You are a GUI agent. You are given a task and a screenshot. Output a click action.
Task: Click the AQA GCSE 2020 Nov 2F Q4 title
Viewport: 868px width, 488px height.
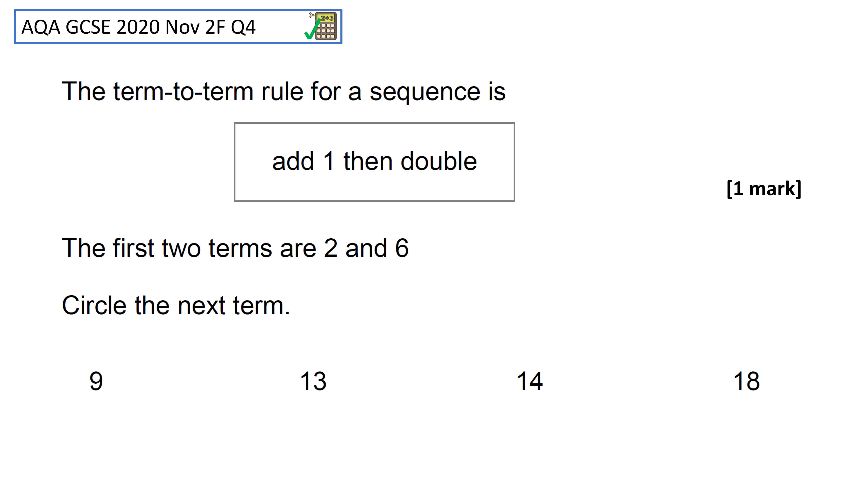pyautogui.click(x=139, y=27)
